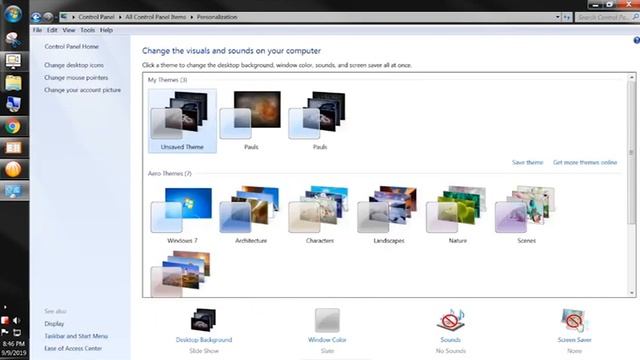Screen dimensions: 640x360
Task: Click the Back navigation arrow
Action: [x=36, y=17]
